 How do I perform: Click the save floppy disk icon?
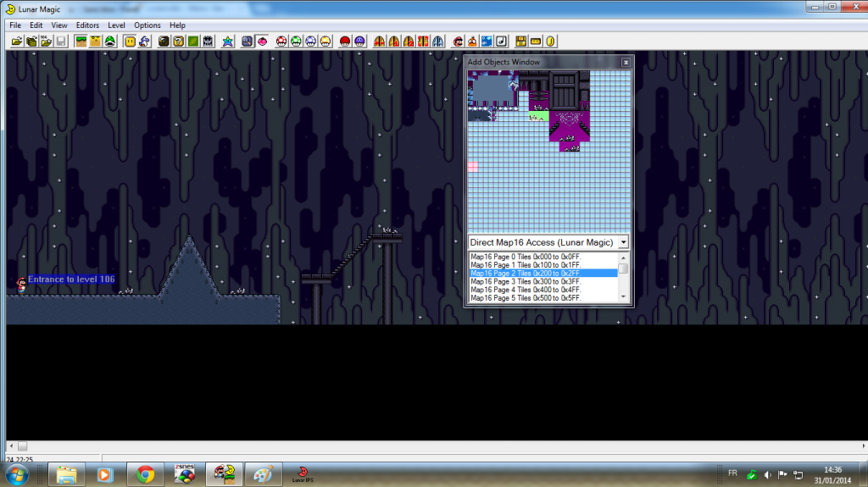click(x=61, y=42)
